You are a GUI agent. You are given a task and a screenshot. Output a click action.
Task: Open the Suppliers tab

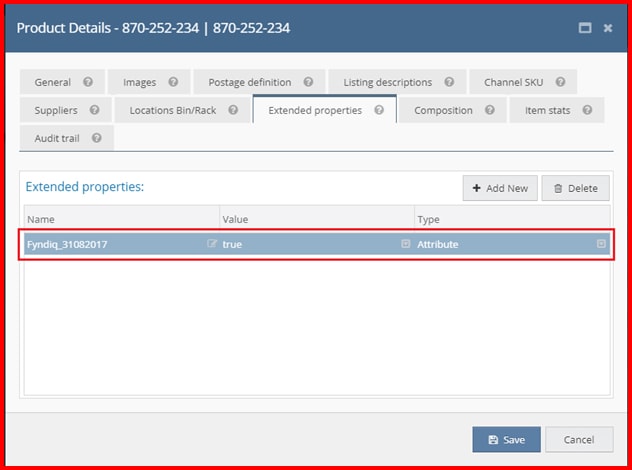pos(66,110)
